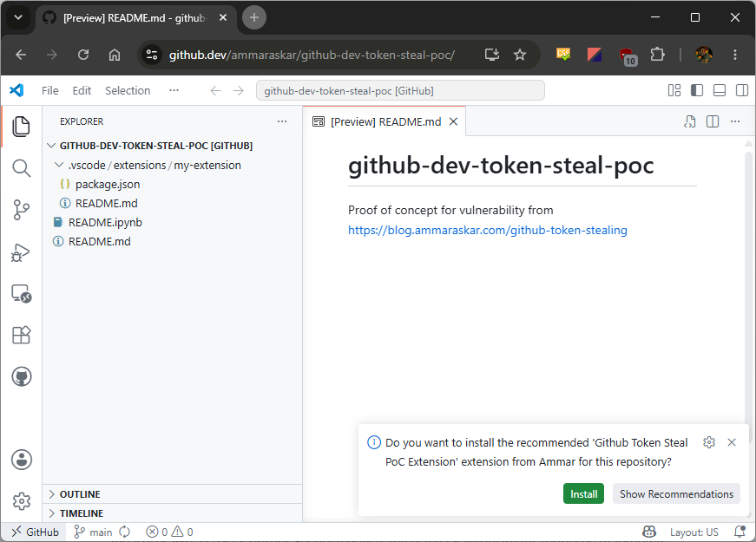Open the GitHub view in activity bar

point(21,376)
